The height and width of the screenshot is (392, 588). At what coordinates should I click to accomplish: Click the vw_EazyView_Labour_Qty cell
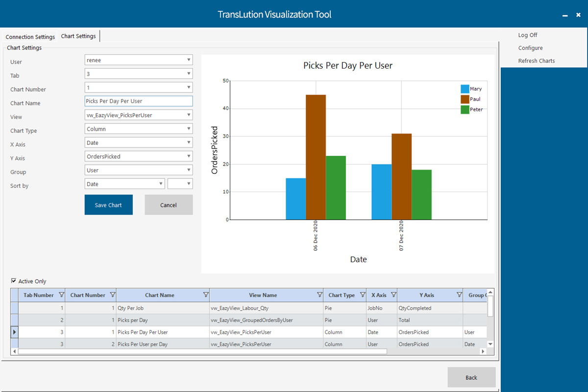coord(266,308)
